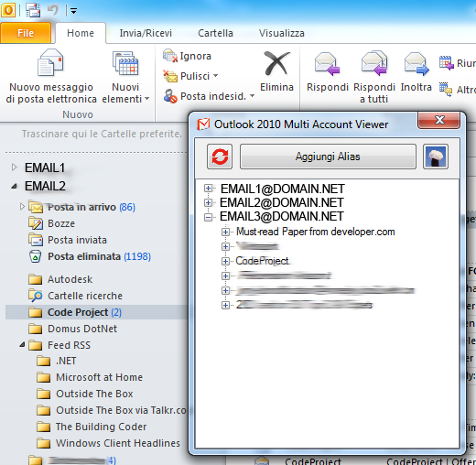Collapse the Feed RSS folder triangle
The height and width of the screenshot is (465, 476).
coord(22,345)
